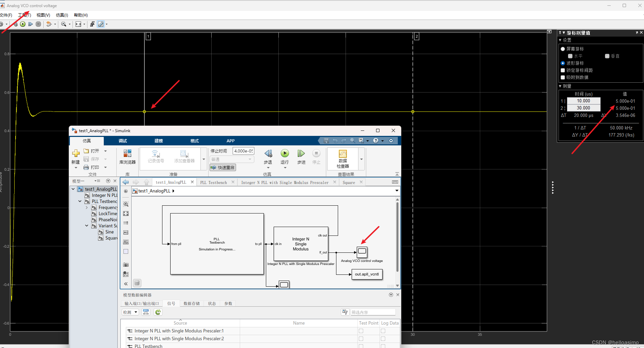The image size is (644, 348).
Task: Insert image from Simulink palette
Action: click(x=126, y=242)
